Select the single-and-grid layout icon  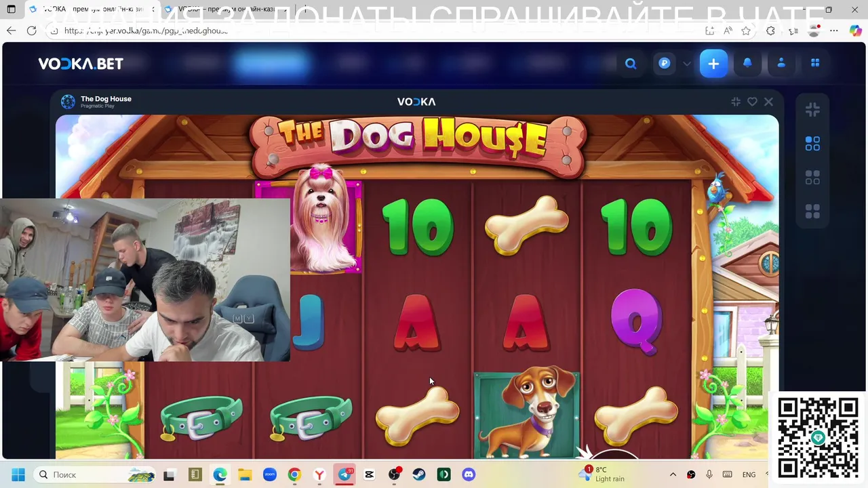point(812,144)
